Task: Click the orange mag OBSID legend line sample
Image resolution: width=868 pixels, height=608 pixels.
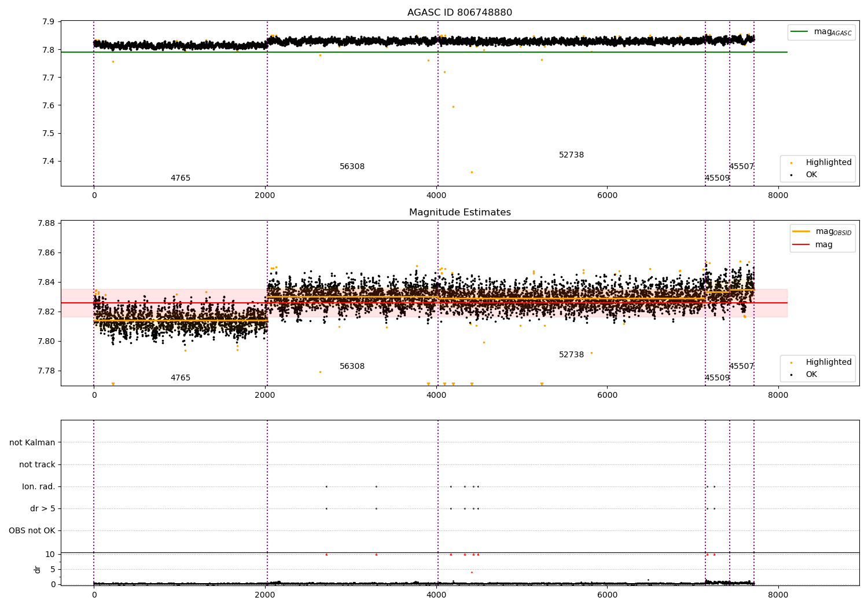Action: point(801,232)
